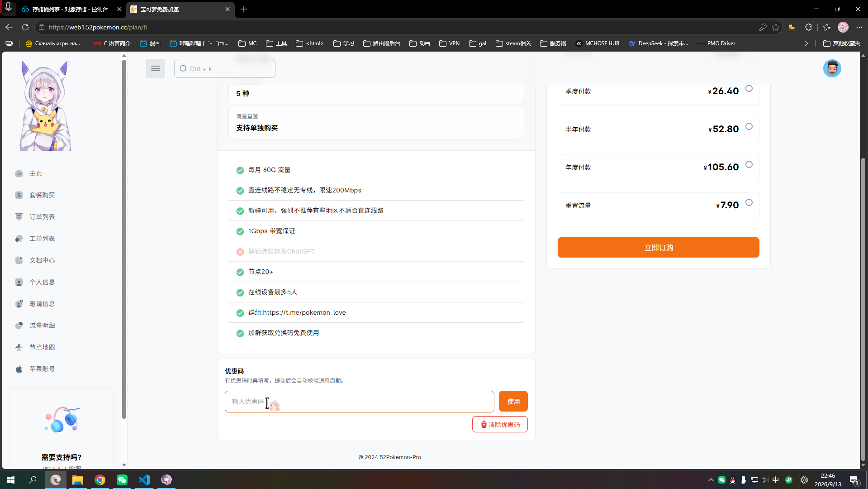
Task: Open 套餐购买 in the sidebar
Action: coord(42,195)
